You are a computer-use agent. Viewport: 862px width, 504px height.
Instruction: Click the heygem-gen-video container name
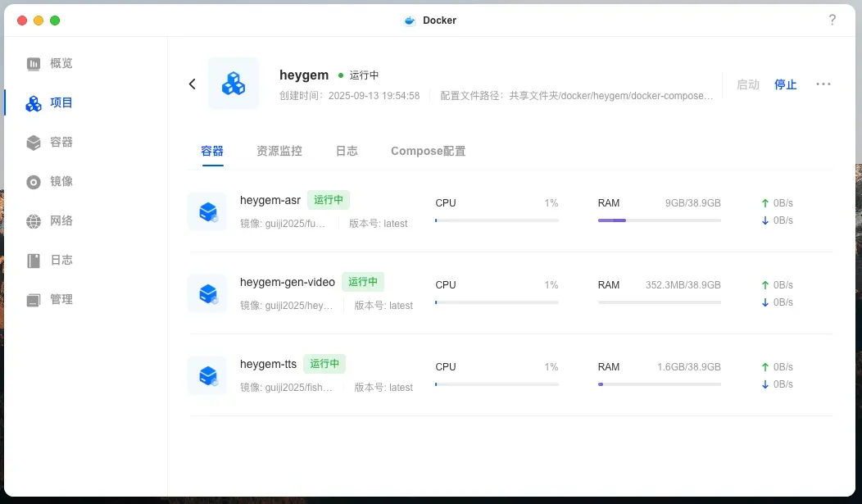point(288,282)
